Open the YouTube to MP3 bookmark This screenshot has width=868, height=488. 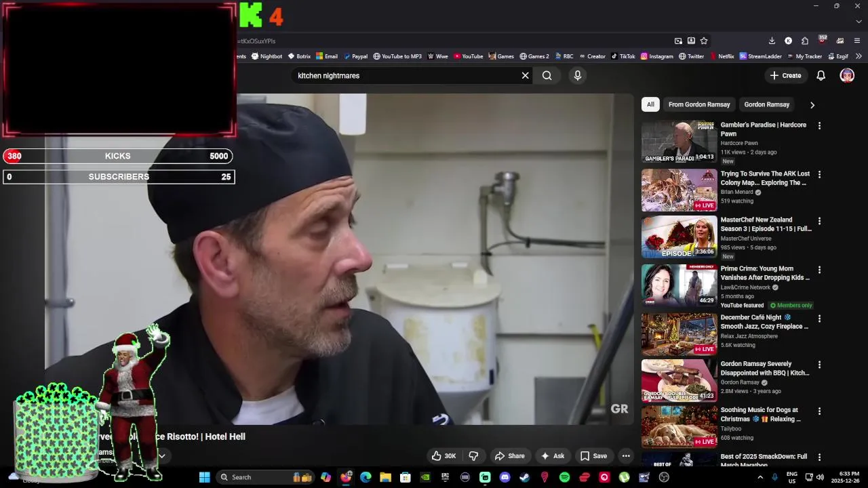pos(397,56)
